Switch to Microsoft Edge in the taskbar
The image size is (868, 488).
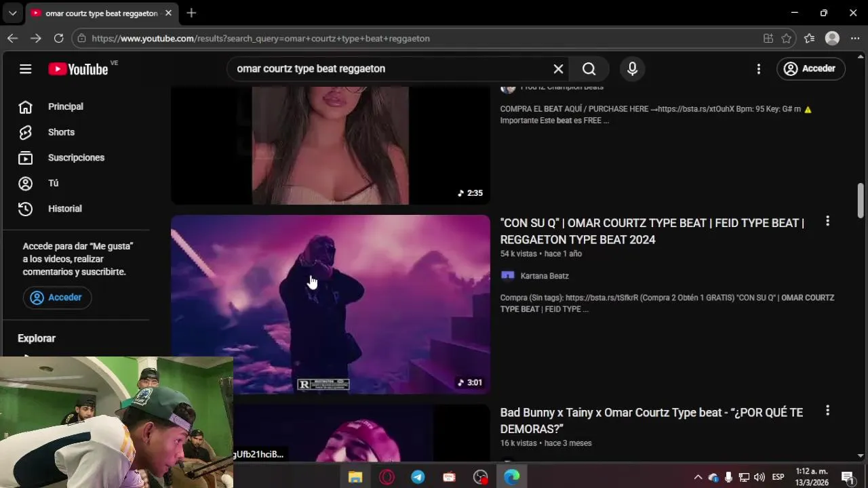[x=511, y=477]
